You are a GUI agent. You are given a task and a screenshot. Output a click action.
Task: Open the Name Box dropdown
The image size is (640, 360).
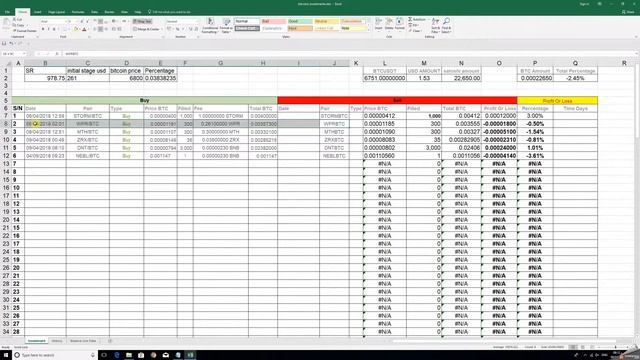coord(24,53)
